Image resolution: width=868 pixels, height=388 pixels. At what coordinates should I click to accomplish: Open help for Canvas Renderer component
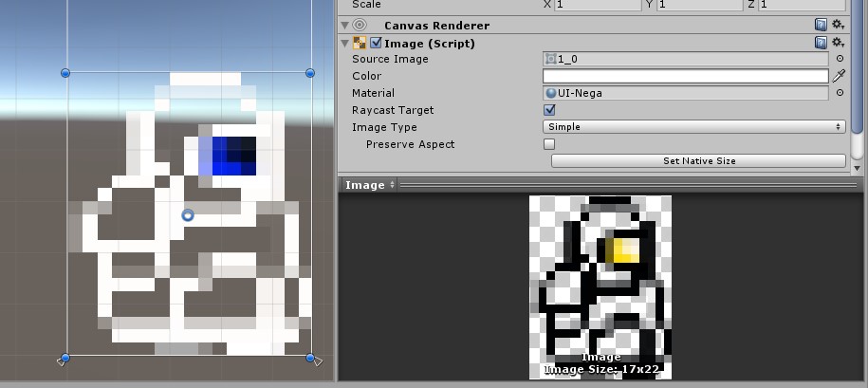pyautogui.click(x=821, y=25)
